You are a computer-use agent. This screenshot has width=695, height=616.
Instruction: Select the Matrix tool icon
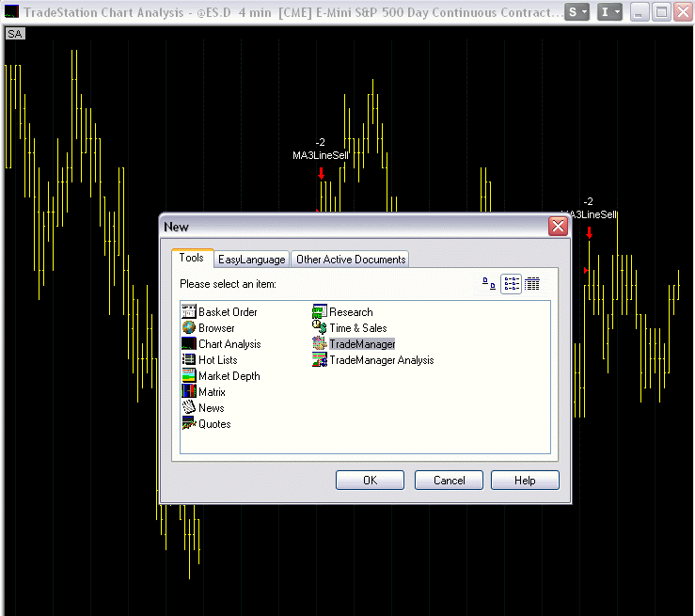189,392
